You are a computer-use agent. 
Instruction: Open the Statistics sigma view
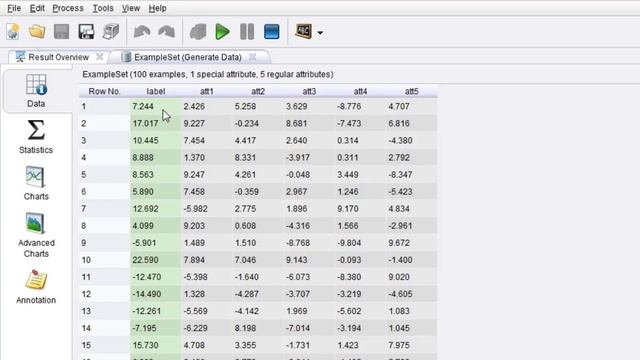coord(36,137)
